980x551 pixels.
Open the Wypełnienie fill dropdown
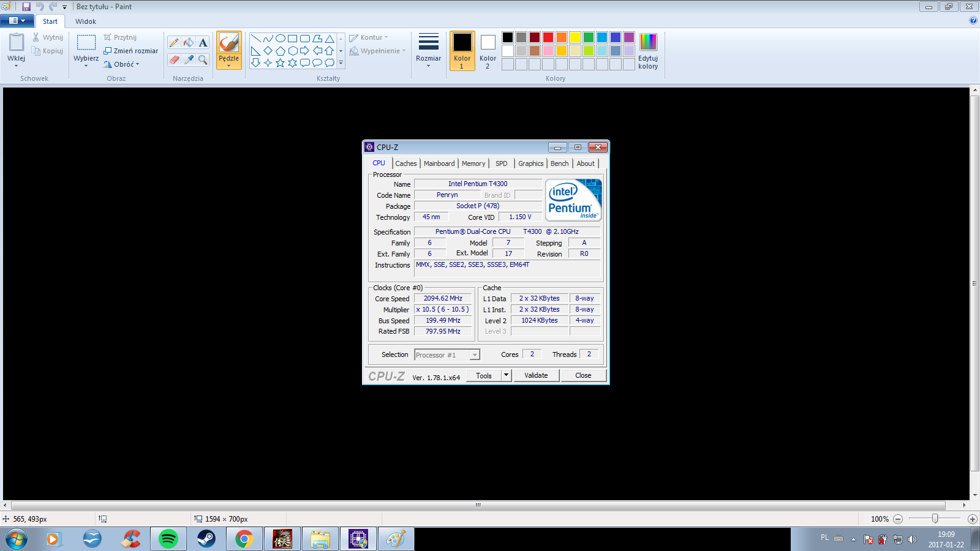tap(377, 51)
